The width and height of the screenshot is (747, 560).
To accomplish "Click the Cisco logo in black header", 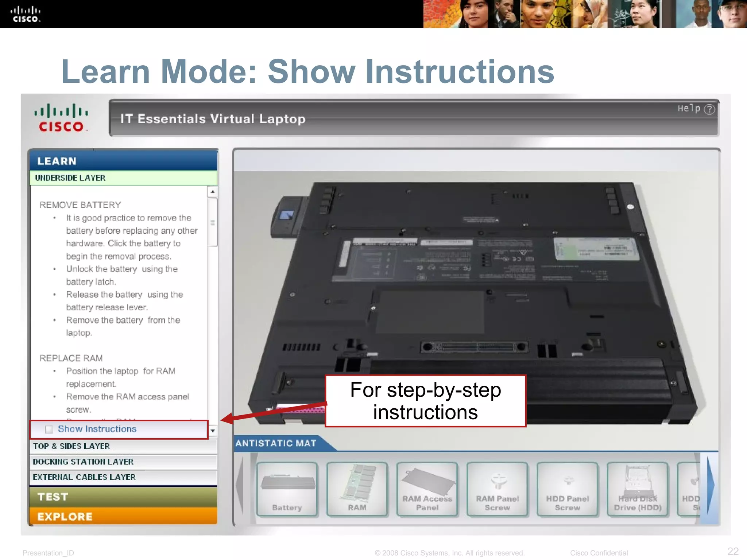I will [25, 14].
